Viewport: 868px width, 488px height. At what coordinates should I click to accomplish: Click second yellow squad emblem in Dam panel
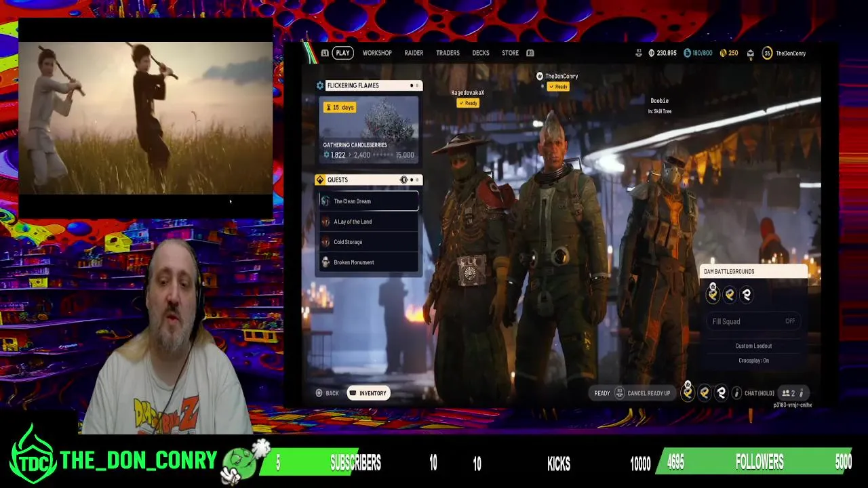730,294
